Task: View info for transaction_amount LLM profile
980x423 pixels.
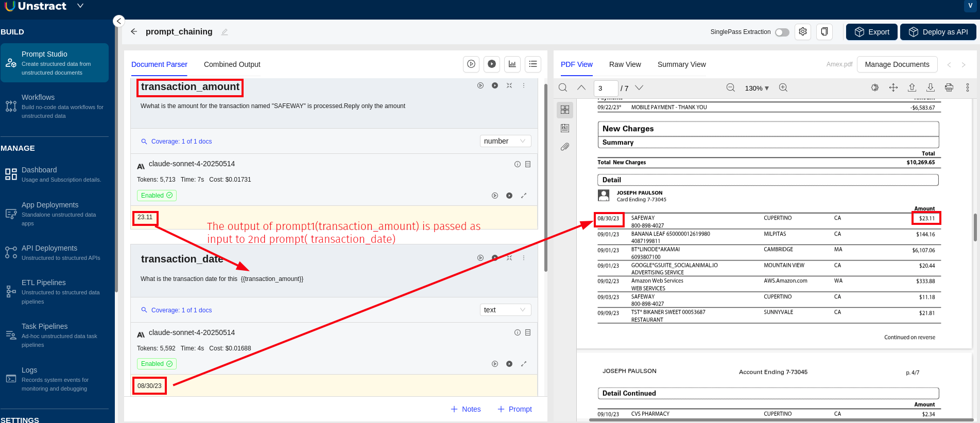Action: [x=518, y=164]
